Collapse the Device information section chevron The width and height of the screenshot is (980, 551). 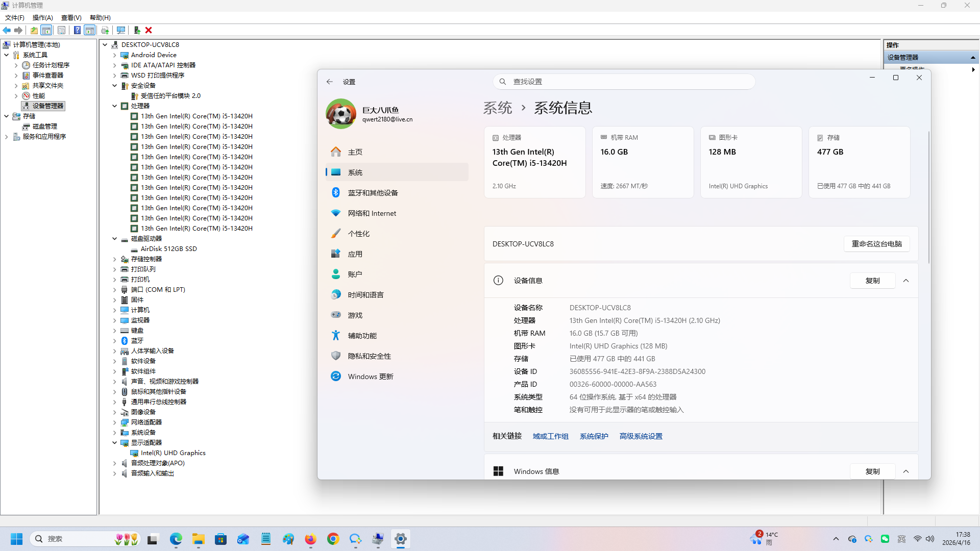click(x=906, y=281)
